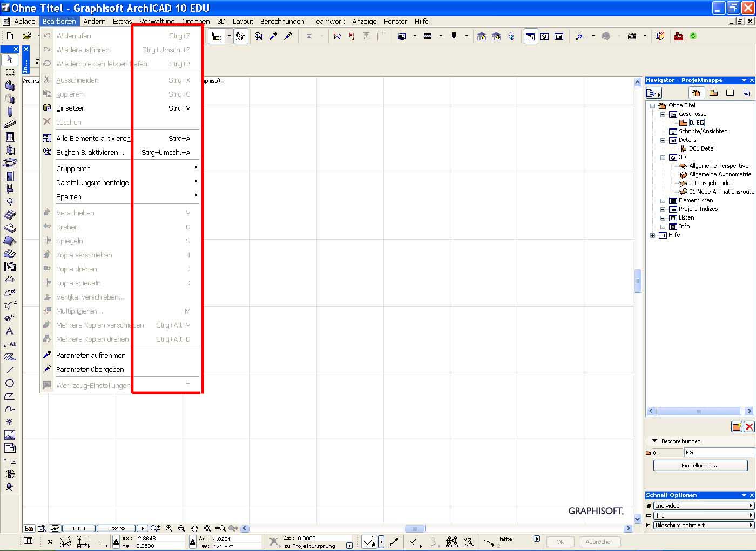Collapse the Details tree node
756x551 pixels.
pyautogui.click(x=663, y=140)
